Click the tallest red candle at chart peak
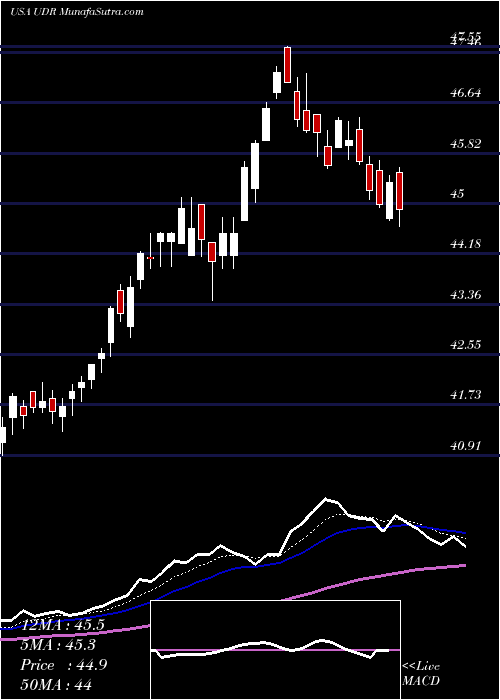The height and width of the screenshot is (700, 500). pos(288,65)
